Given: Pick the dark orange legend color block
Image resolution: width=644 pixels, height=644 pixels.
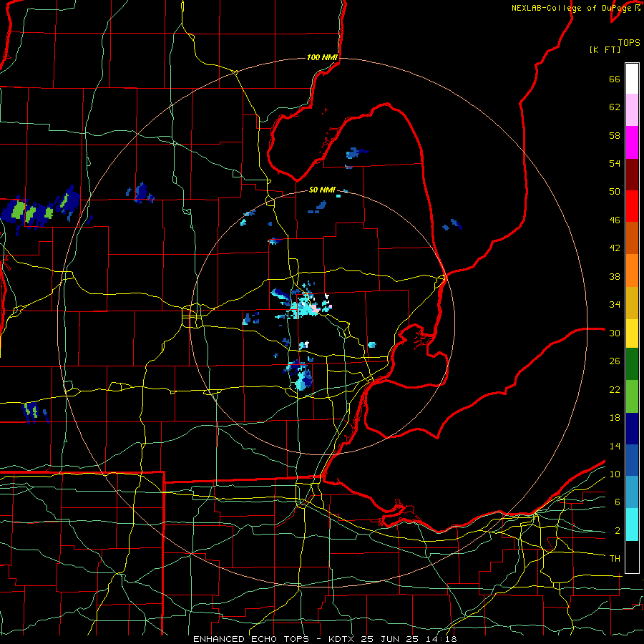Looking at the screenshot, I should (632, 238).
